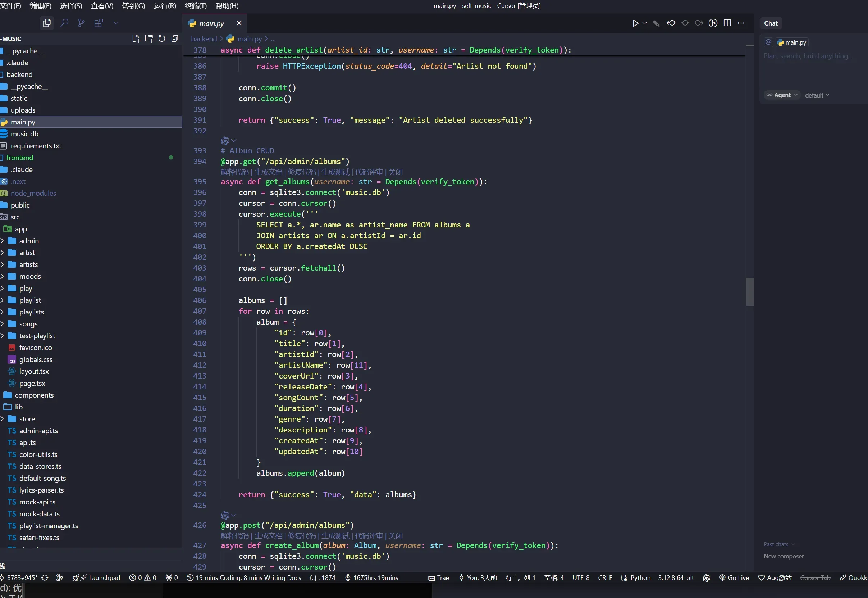868x598 pixels.
Task: Click the split editor icon
Action: (727, 23)
